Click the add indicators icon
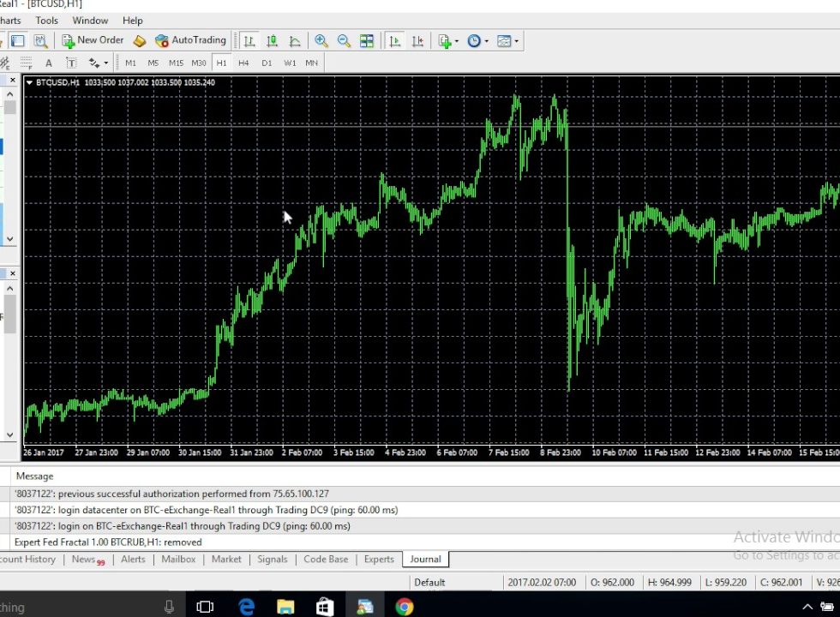 [444, 41]
